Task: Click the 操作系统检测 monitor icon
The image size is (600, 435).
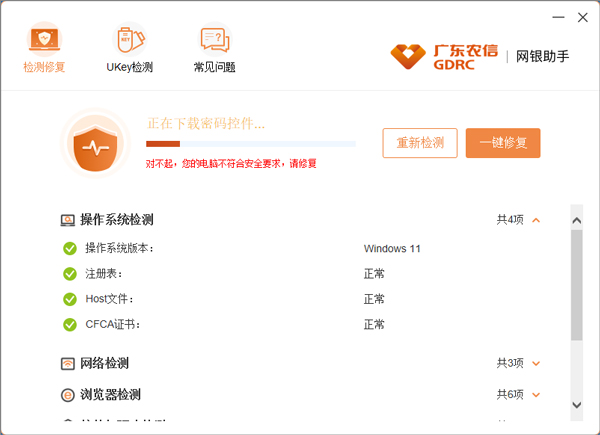Action: coord(68,220)
